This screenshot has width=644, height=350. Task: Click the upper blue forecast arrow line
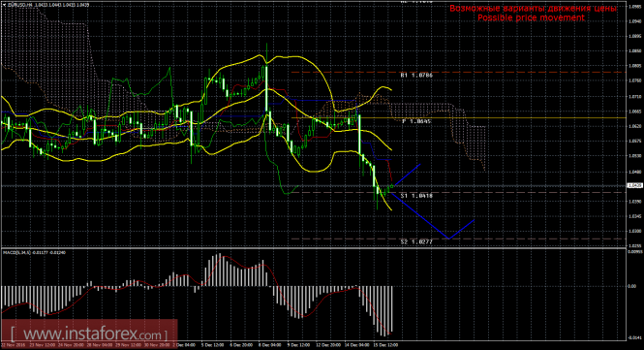tap(407, 175)
